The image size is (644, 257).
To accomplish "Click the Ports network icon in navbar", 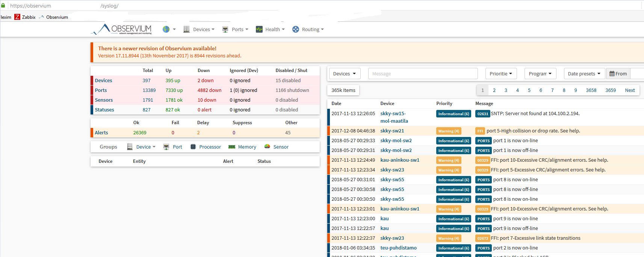I will pyautogui.click(x=225, y=29).
